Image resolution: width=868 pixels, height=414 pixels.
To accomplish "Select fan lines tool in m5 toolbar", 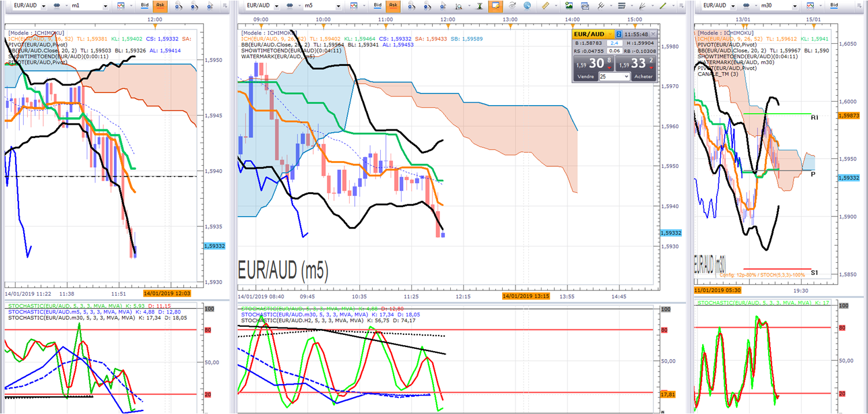I will pos(642,6).
